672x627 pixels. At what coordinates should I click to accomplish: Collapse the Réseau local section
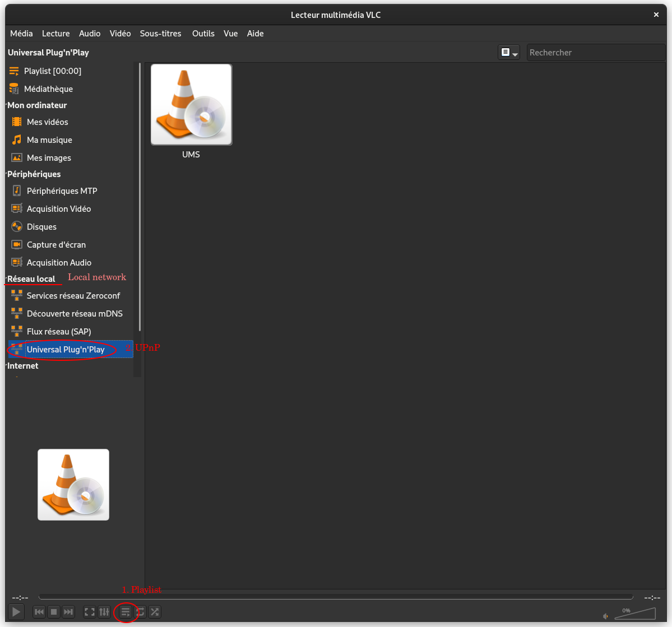[31, 279]
